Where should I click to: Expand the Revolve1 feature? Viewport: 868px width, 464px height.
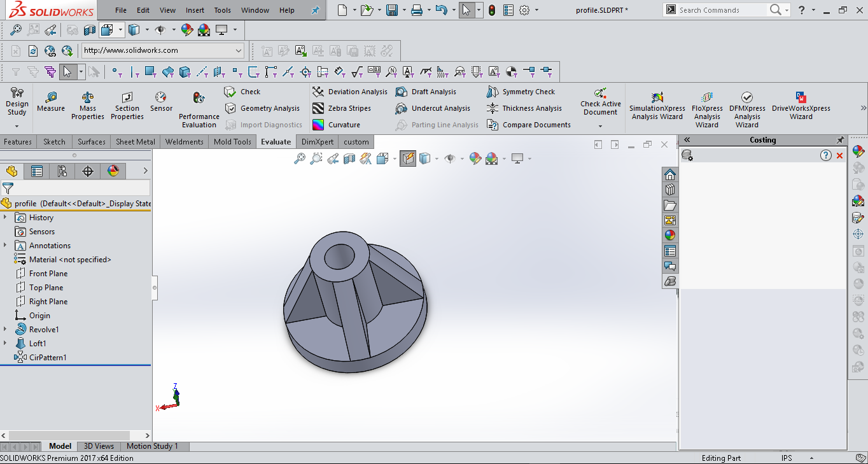(5, 330)
